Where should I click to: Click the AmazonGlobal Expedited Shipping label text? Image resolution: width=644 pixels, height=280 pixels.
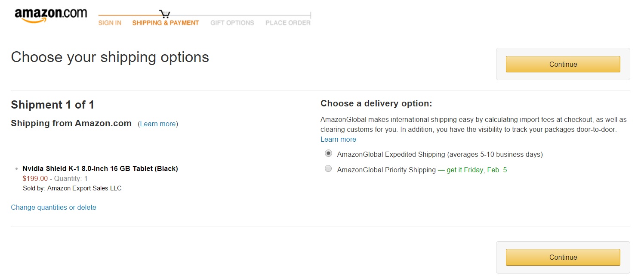[x=440, y=154]
